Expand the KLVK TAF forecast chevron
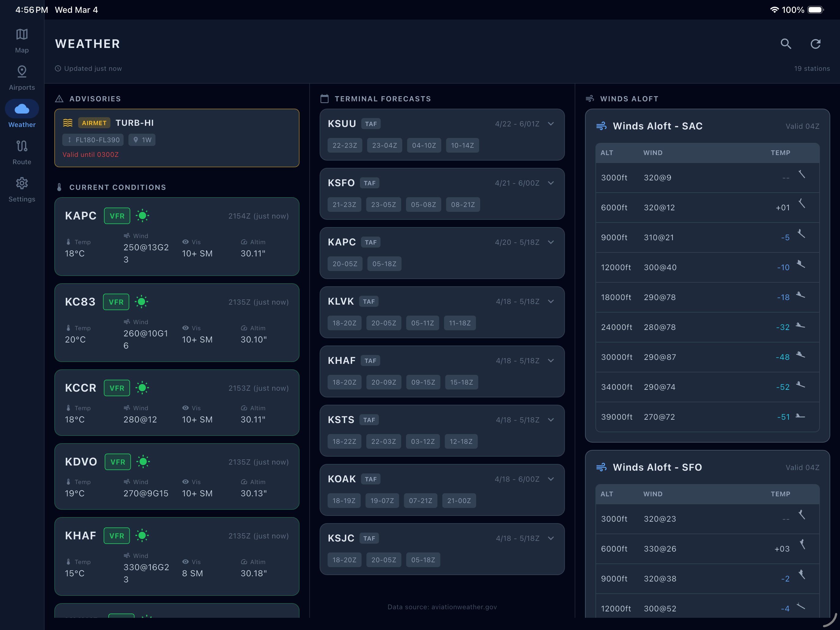Image resolution: width=840 pixels, height=630 pixels. (x=551, y=302)
